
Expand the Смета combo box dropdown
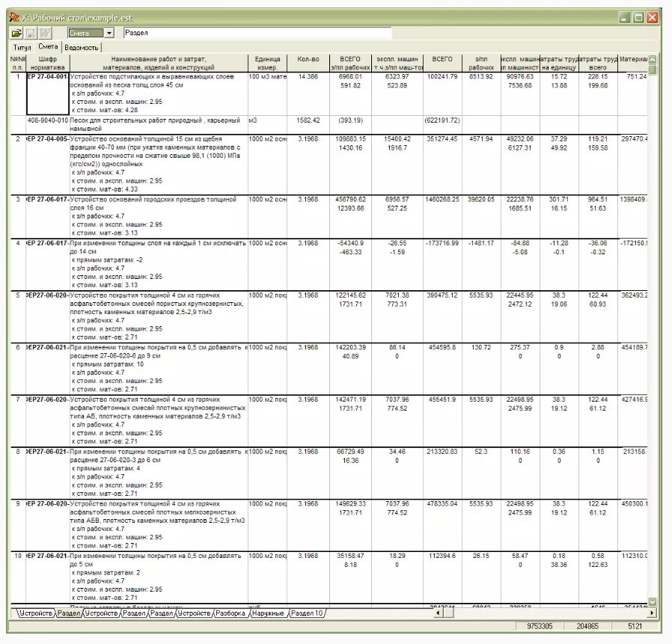[109, 33]
